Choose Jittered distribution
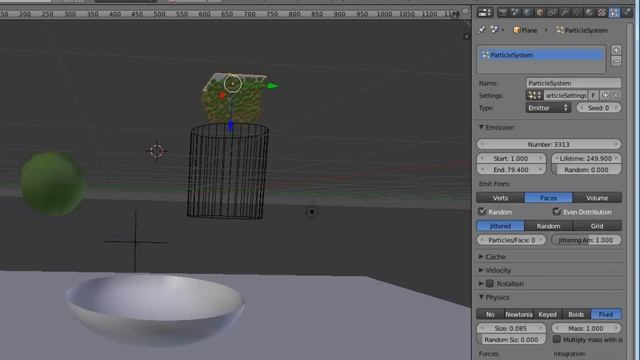 [500, 226]
